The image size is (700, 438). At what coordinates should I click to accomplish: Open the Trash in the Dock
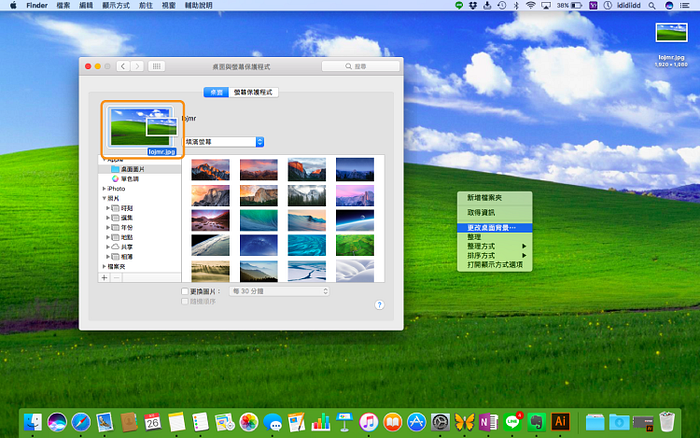click(x=667, y=422)
